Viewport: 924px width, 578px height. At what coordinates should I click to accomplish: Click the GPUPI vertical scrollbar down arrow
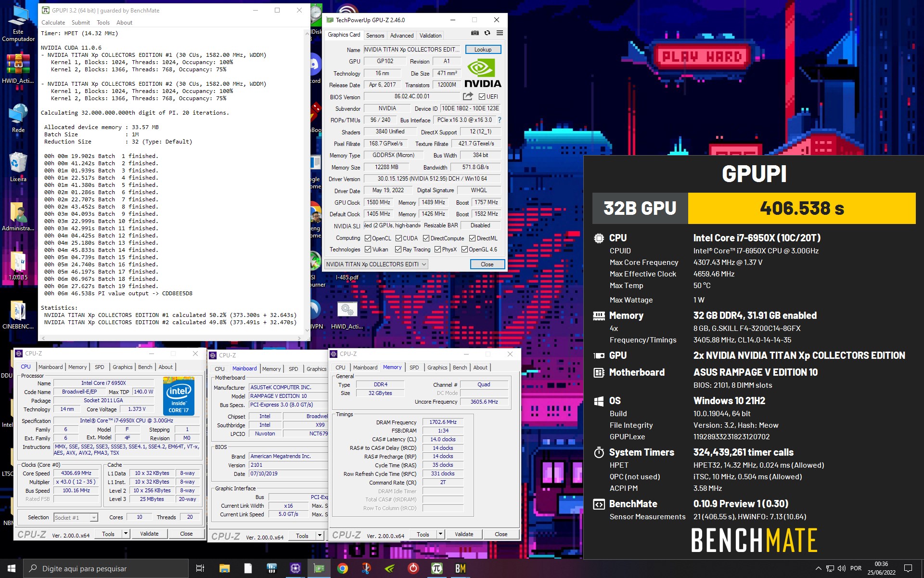pos(308,330)
